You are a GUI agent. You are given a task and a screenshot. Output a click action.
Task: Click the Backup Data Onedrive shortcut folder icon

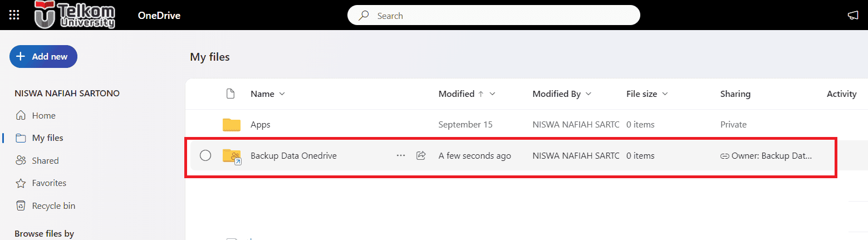[232, 156]
